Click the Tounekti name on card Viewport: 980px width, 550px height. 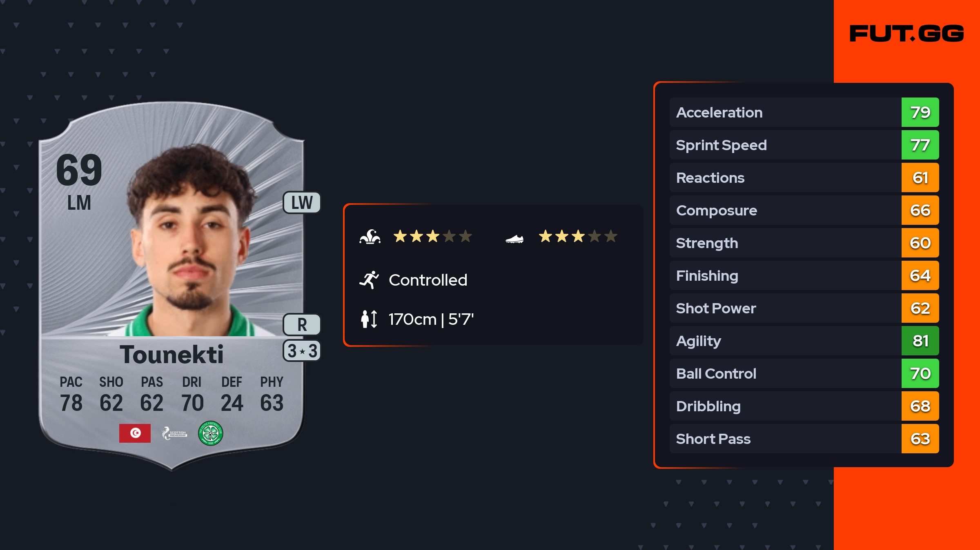pos(171,354)
